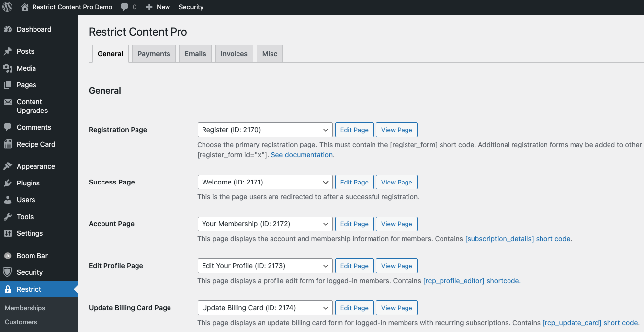This screenshot has height=332, width=644.
Task: Open the [rcp_profile_editor] shortcode link
Action: 472,281
